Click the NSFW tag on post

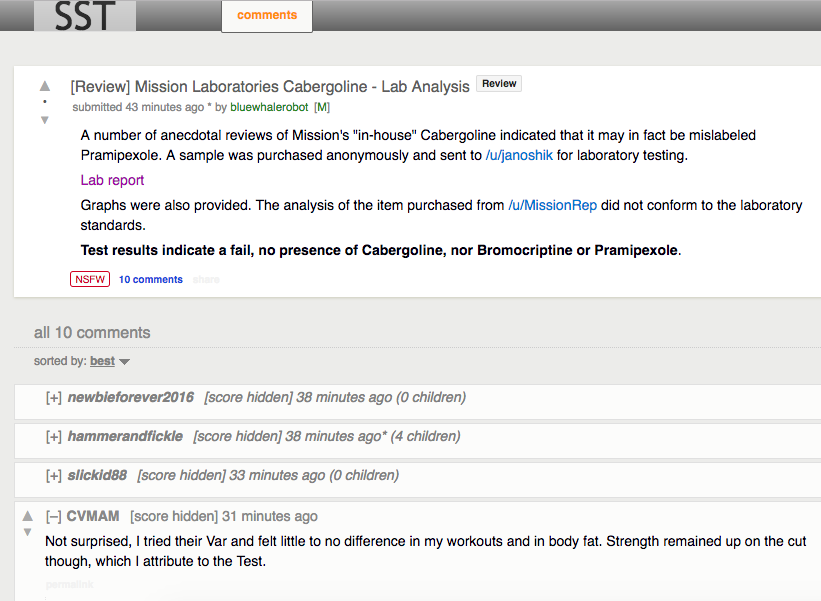tap(90, 280)
